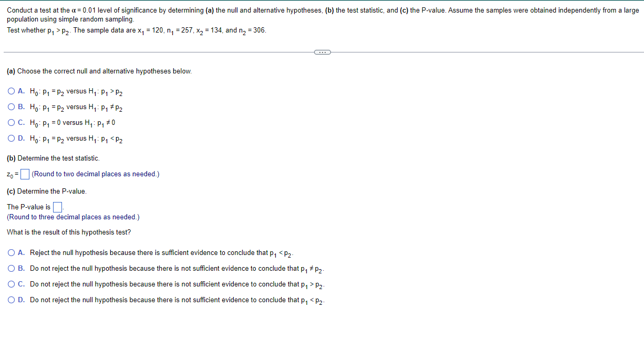Click '(b) Determine the test statistic.' heading
Viewport: 644px width, 351px height.
(53, 158)
